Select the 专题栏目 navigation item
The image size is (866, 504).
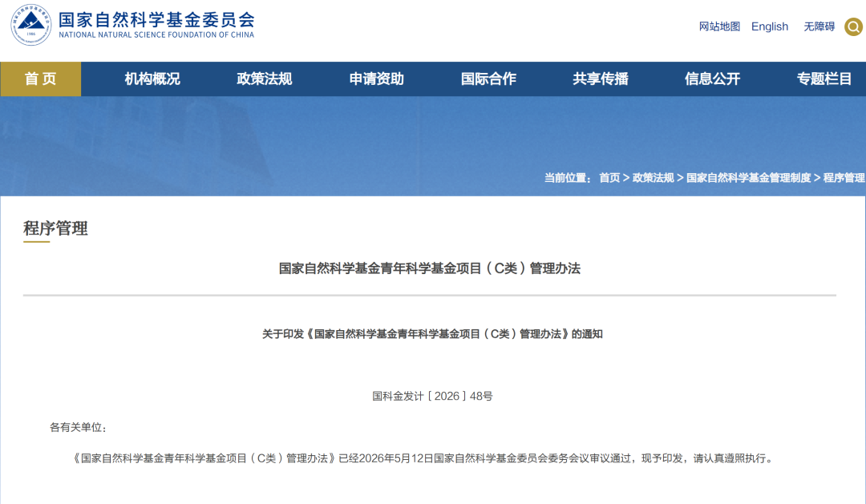[x=824, y=79]
